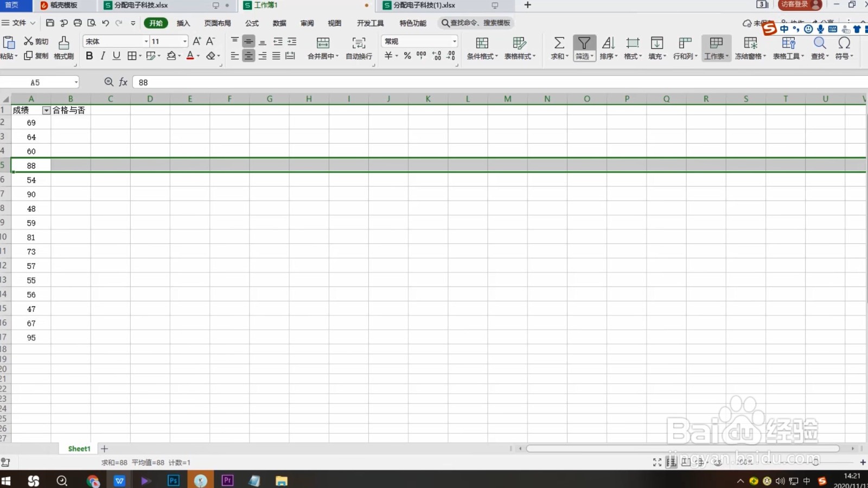Screen dimensions: 868x488
Task: Click the Sort 排序 icon
Action: pyautogui.click(x=608, y=43)
